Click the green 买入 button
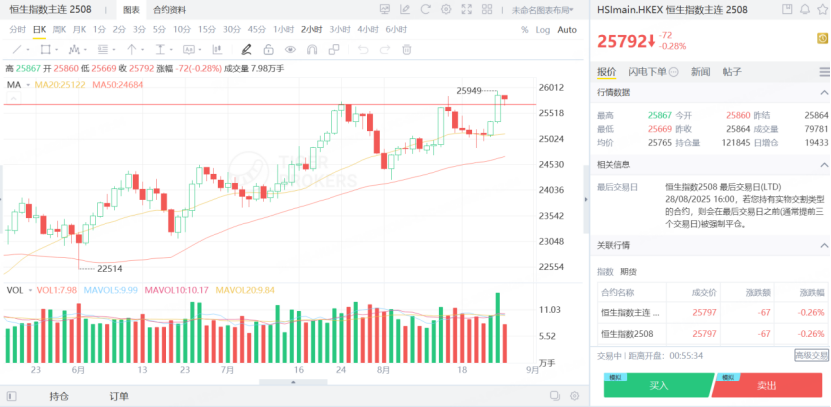This screenshot has height=407, width=831. tap(659, 385)
